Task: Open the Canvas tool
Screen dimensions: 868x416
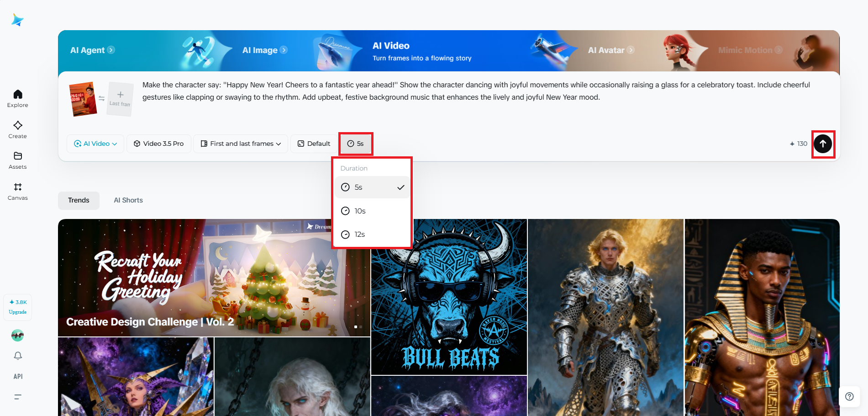Action: (x=17, y=191)
